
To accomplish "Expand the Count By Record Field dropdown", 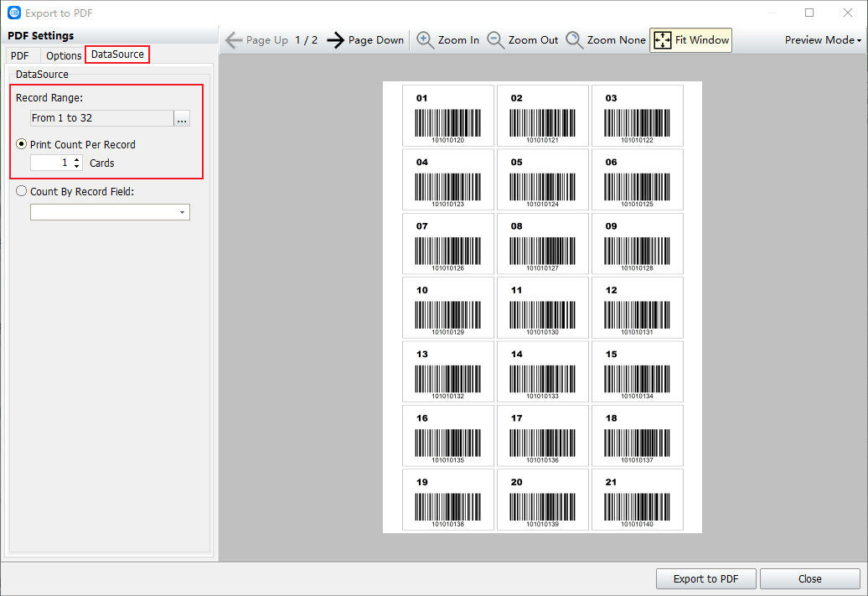I will [182, 212].
